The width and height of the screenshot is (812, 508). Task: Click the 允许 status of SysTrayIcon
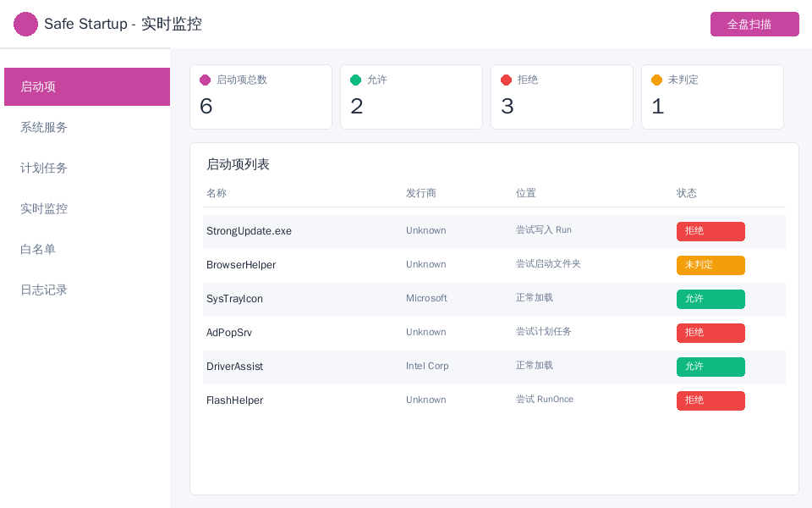[710, 299]
